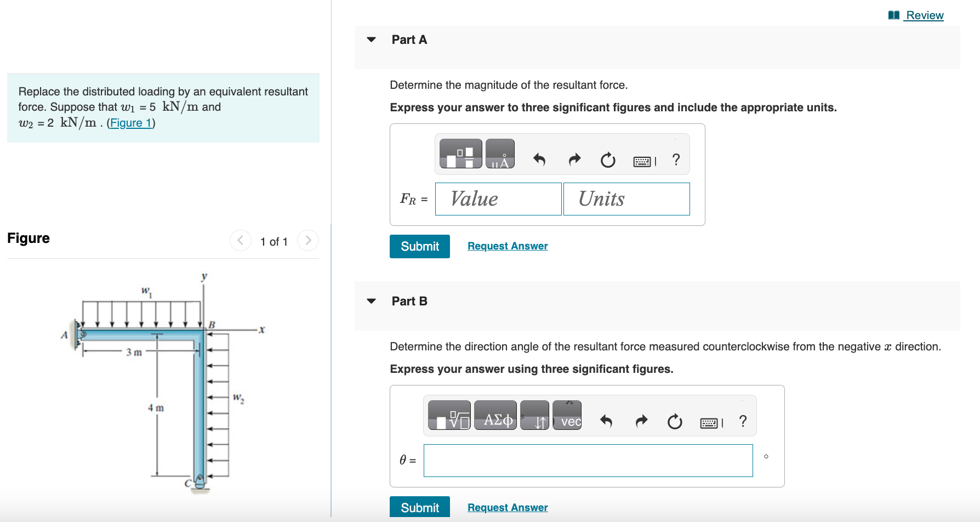Open the math templates palette in Part A
Screen dimensions: 980x522
pos(460,154)
